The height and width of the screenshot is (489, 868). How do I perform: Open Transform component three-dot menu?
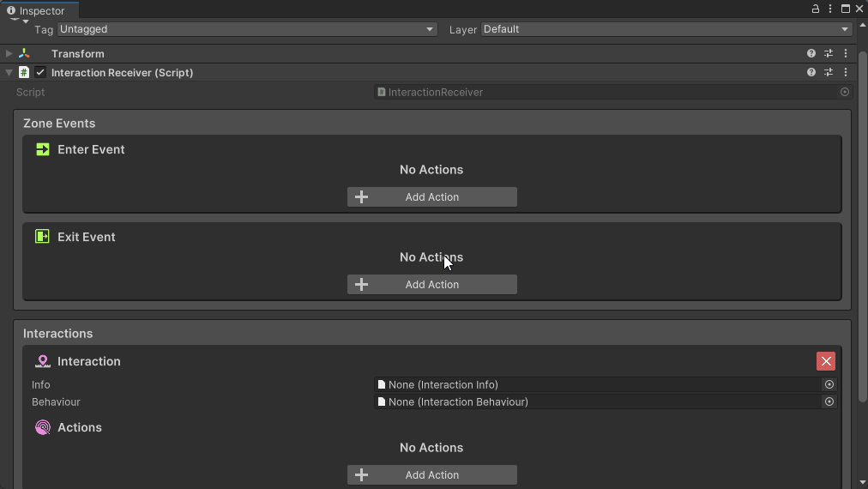tap(846, 53)
